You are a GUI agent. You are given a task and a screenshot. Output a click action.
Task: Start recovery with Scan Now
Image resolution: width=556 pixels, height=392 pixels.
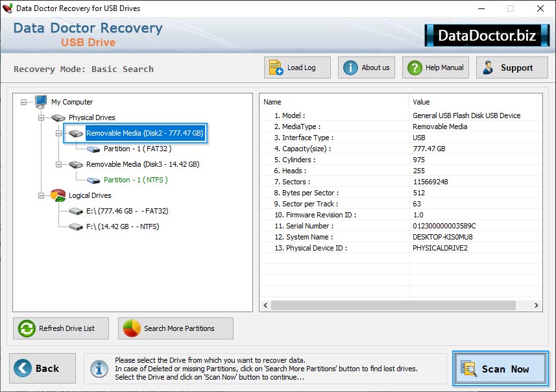pyautogui.click(x=500, y=369)
